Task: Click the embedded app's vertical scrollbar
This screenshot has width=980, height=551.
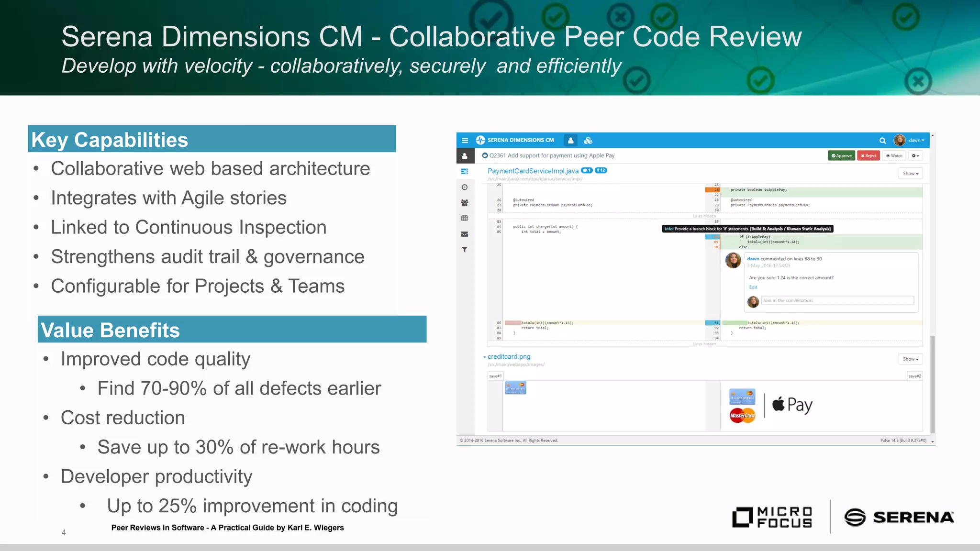Action: point(932,384)
